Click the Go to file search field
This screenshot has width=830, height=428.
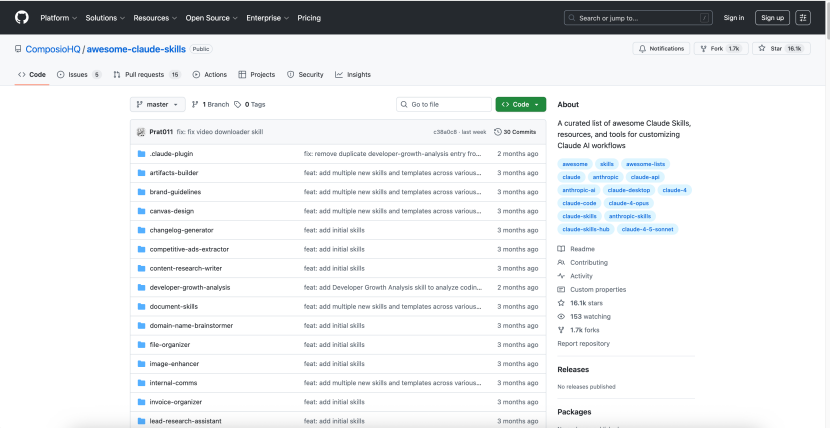pos(442,104)
